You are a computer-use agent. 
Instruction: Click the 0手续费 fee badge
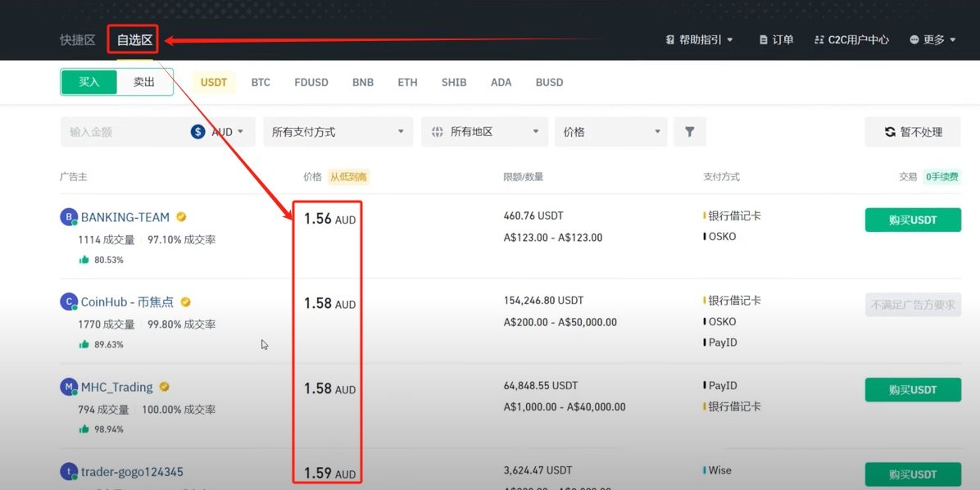(941, 177)
